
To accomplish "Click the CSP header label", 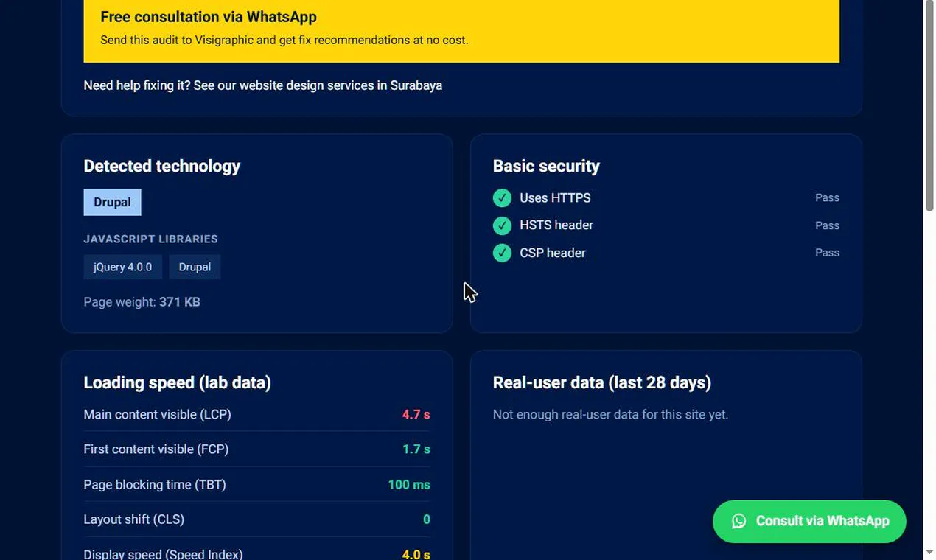I will point(553,253).
